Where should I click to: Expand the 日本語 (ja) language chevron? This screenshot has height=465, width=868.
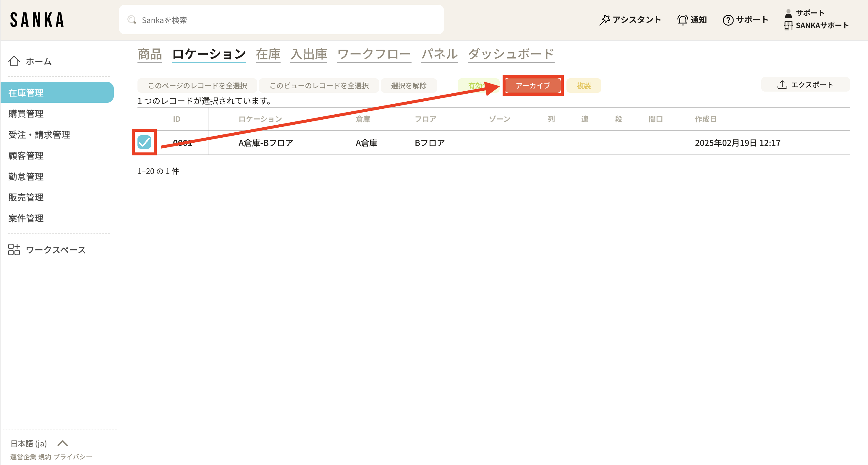(x=63, y=443)
